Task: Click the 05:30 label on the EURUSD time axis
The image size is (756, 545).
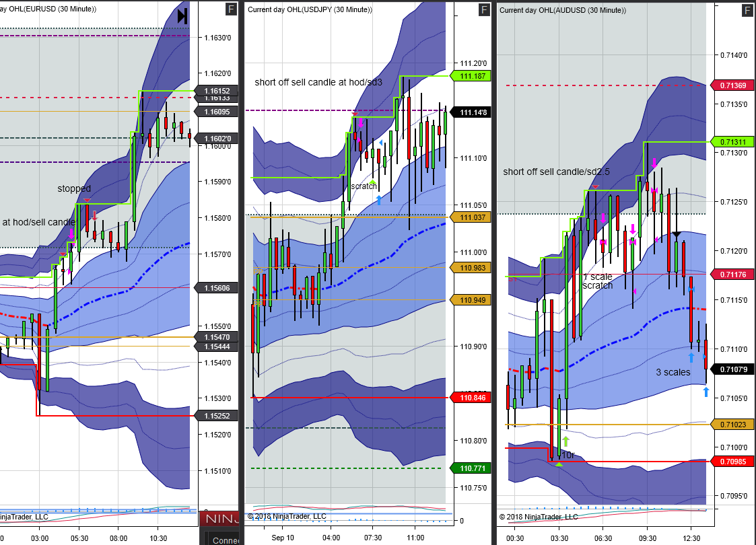Action: coord(79,538)
